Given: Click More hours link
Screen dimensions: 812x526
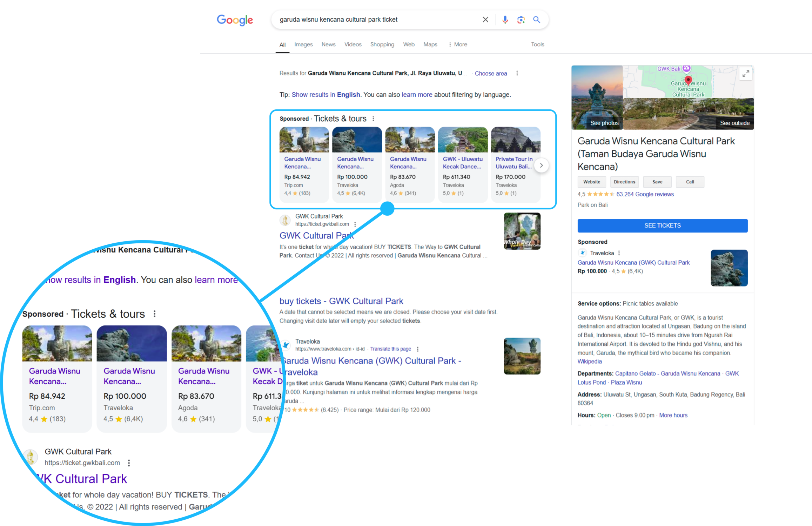Looking at the screenshot, I should (673, 415).
